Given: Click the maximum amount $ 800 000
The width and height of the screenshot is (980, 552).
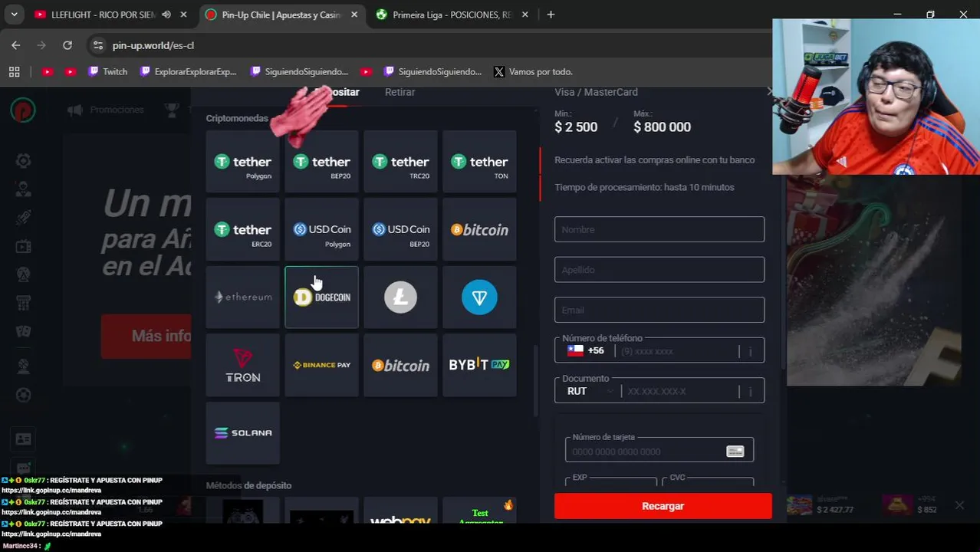Looking at the screenshot, I should [x=662, y=127].
